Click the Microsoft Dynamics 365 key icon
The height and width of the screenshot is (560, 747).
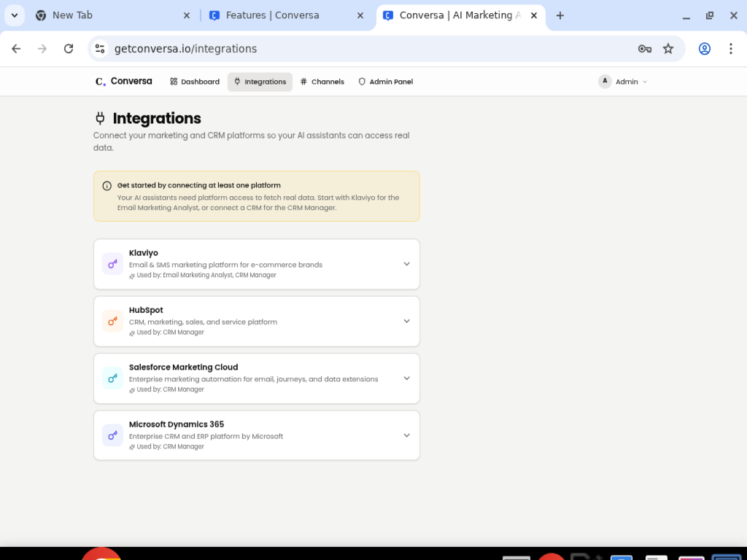[x=113, y=435]
